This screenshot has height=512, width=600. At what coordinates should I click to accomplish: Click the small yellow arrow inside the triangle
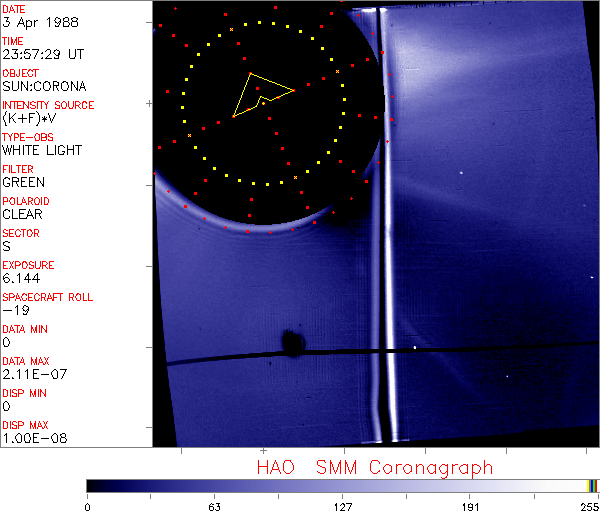[x=263, y=99]
